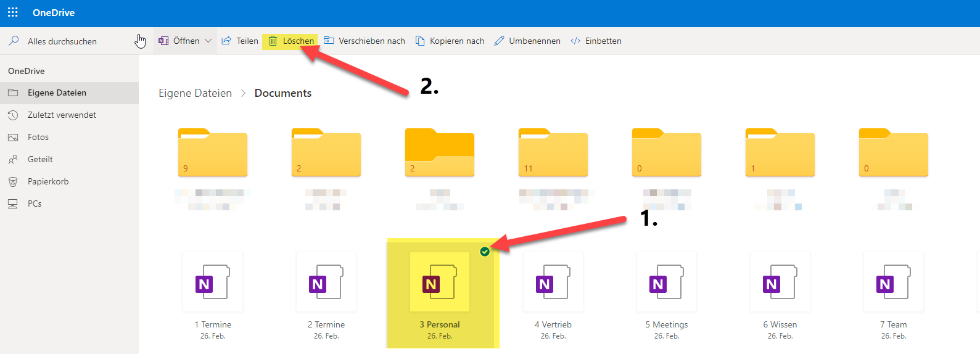The image size is (980, 354).
Task: Click Löschen to delete selection
Action: coord(291,41)
